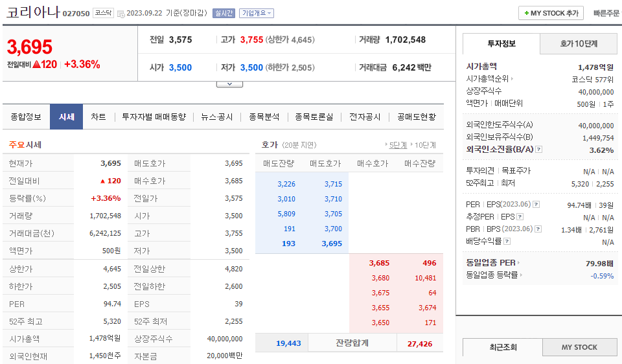The image size is (622, 364).
Task: Select the 호가10단계 side tab
Action: coord(579,43)
